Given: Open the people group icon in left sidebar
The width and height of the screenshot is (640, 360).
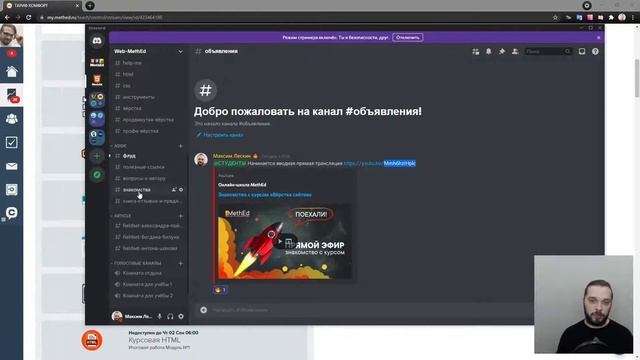Looking at the screenshot, I should (11, 119).
